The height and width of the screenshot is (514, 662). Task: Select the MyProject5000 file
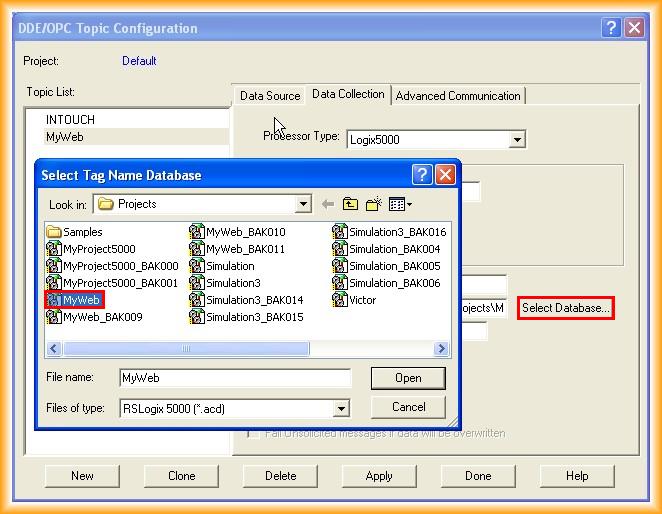(98, 249)
